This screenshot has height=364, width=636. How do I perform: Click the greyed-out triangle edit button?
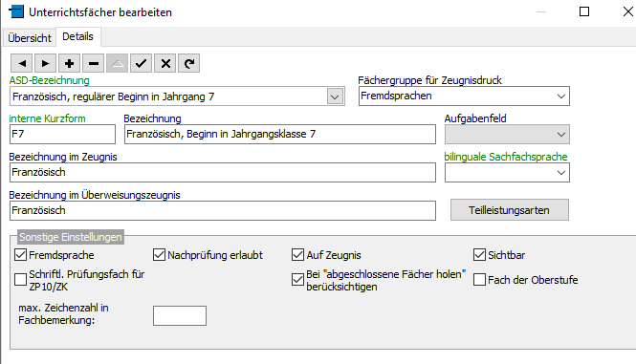[x=118, y=63]
